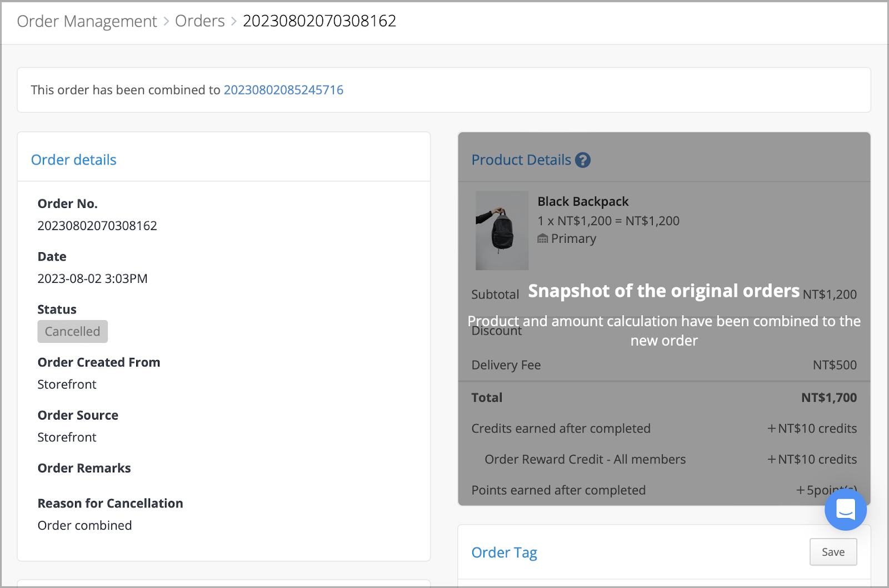Click the Delivery Fee label

coord(506,365)
